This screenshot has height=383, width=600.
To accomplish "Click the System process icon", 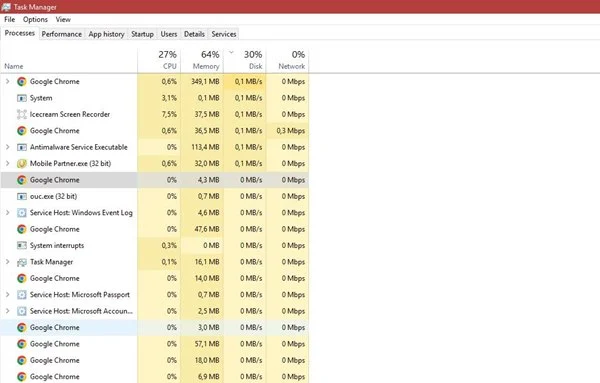I will pyautogui.click(x=22, y=98).
